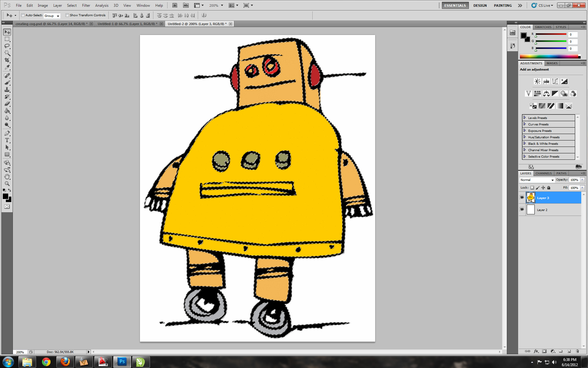Select the History Brush tool
The height and width of the screenshot is (368, 588).
[7, 97]
